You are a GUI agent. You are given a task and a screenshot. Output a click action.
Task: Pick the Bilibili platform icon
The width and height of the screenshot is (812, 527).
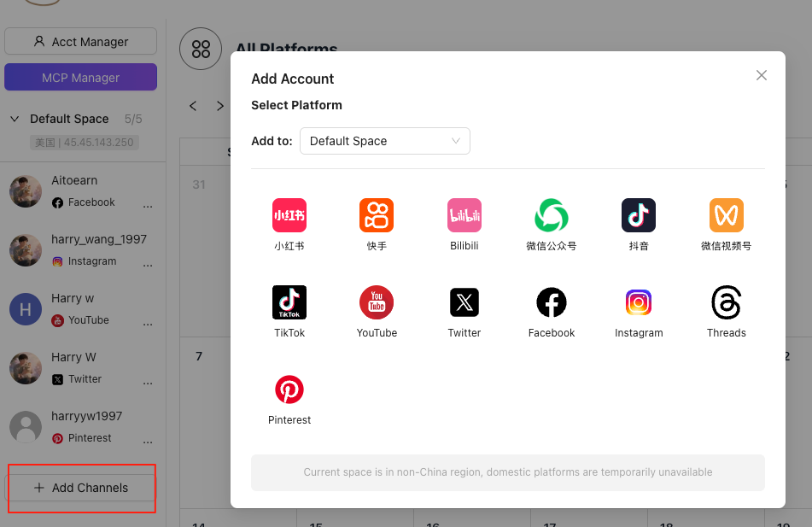pyautogui.click(x=464, y=215)
